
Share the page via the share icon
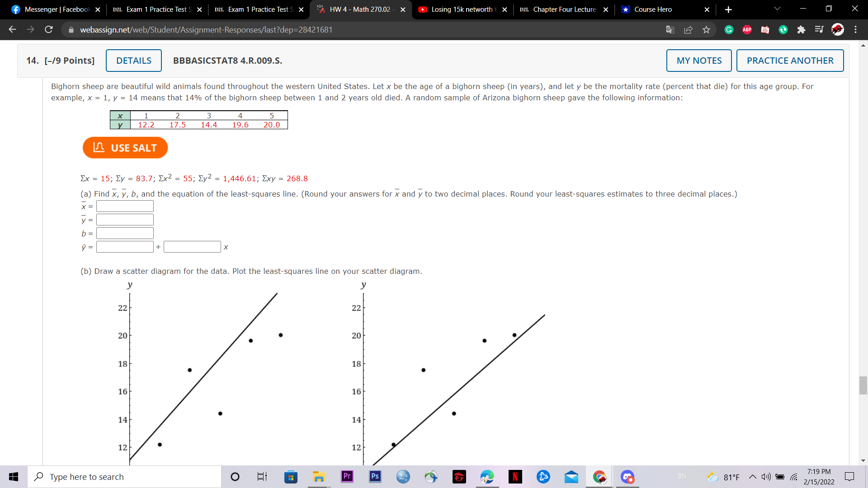(688, 29)
